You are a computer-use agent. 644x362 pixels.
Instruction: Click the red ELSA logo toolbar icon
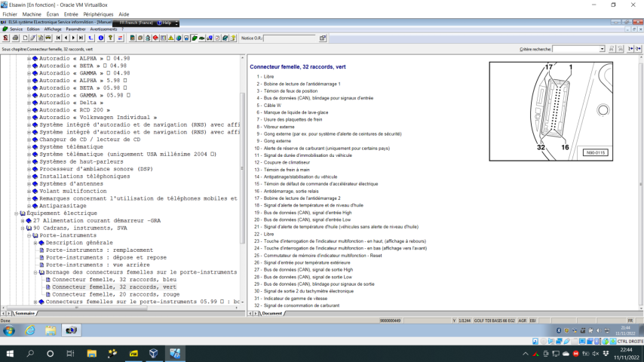click(5, 38)
